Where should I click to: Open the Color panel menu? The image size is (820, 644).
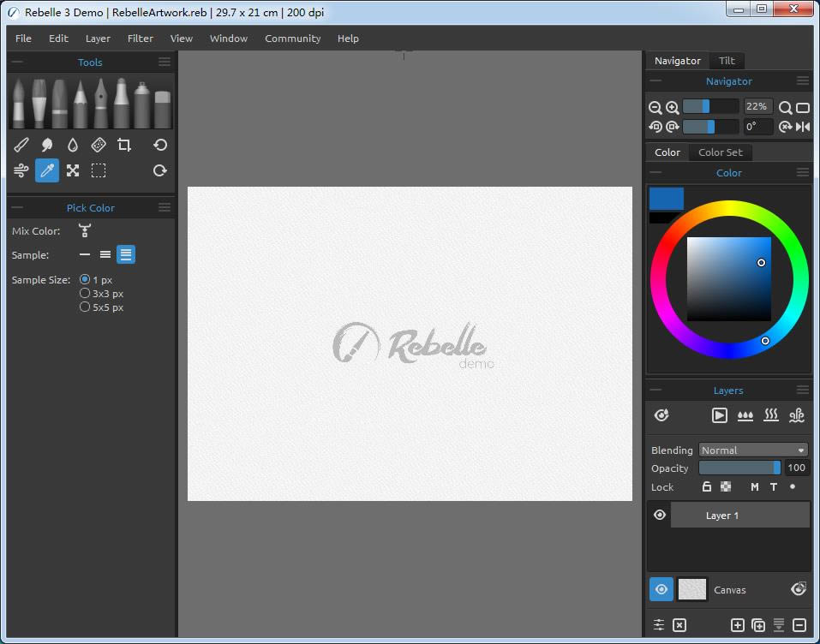click(803, 172)
